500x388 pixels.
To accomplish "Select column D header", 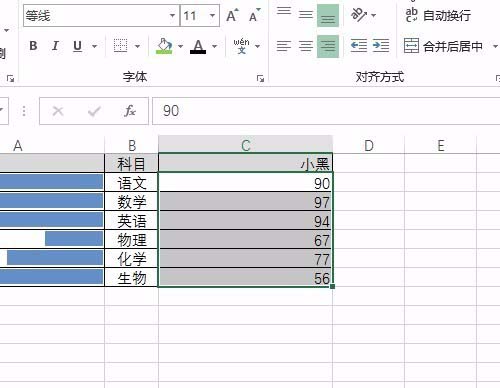I will 369,145.
